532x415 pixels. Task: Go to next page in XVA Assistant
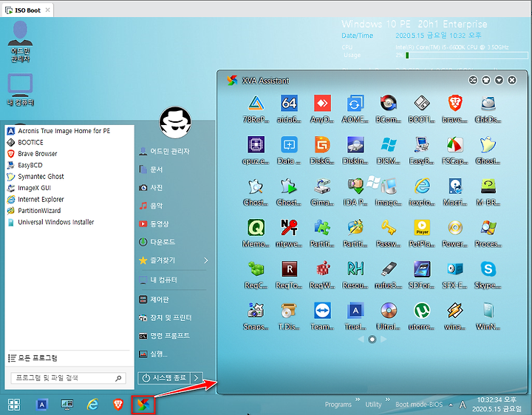[383, 339]
